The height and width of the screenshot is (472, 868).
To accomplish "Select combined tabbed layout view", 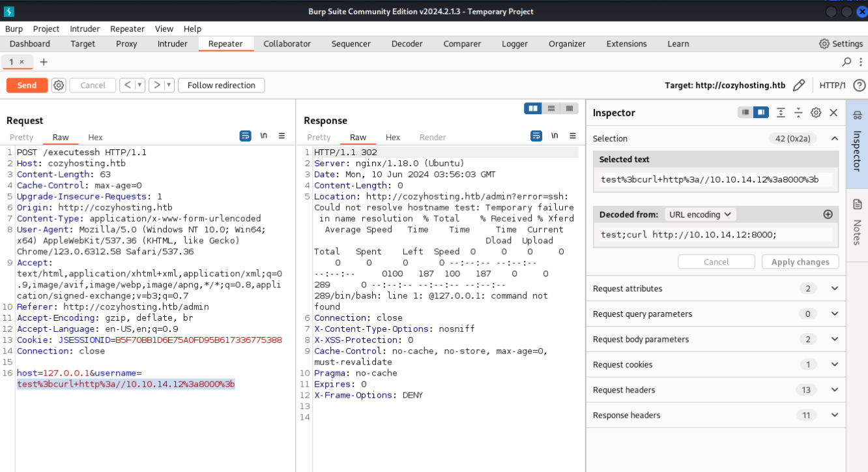I will click(x=569, y=108).
